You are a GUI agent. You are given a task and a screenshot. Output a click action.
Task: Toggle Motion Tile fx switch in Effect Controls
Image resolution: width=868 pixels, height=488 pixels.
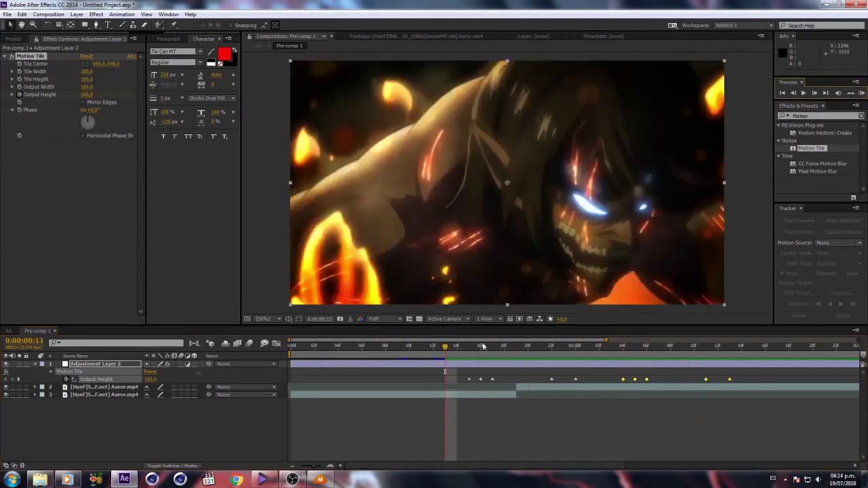click(x=12, y=56)
